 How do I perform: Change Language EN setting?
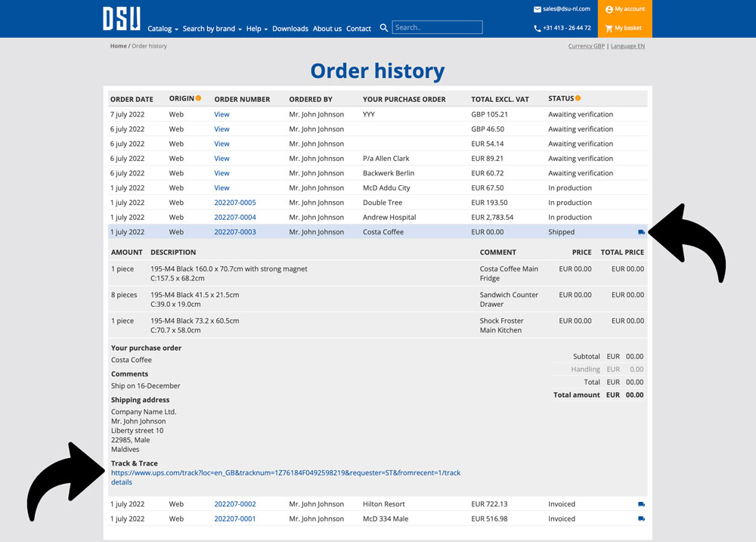tap(627, 46)
